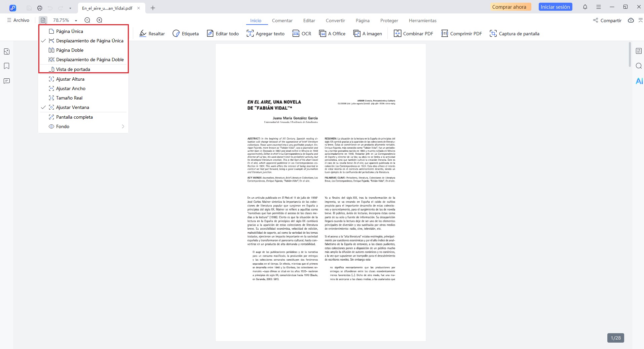Click the Editar todo tool
The image size is (644, 349).
coord(223,34)
